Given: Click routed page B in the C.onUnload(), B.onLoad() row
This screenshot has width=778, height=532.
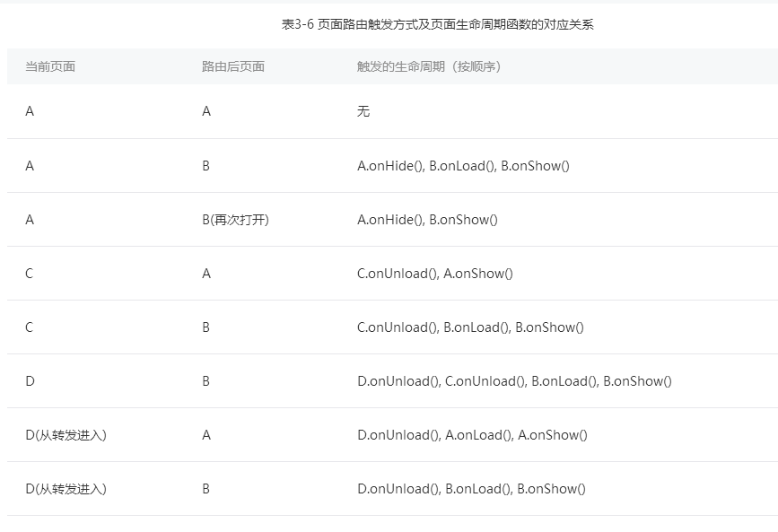Looking at the screenshot, I should [x=205, y=327].
